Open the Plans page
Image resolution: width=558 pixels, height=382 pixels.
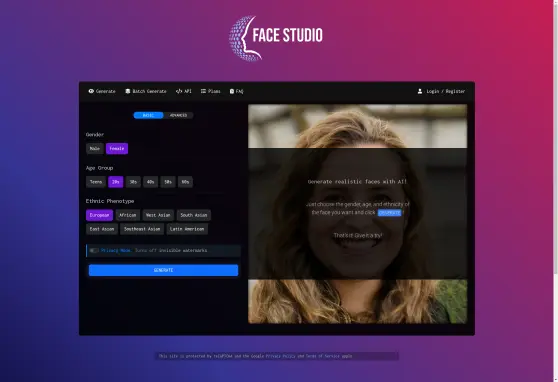click(210, 91)
